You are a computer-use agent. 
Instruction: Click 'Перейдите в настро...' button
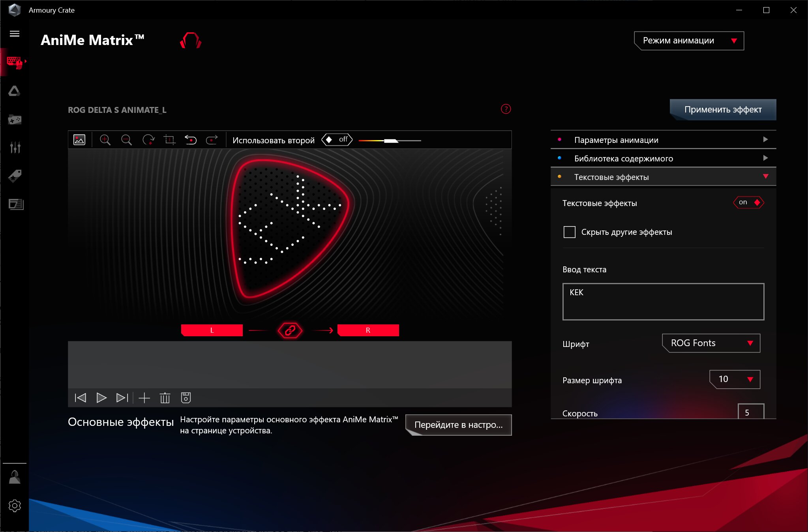click(x=458, y=425)
